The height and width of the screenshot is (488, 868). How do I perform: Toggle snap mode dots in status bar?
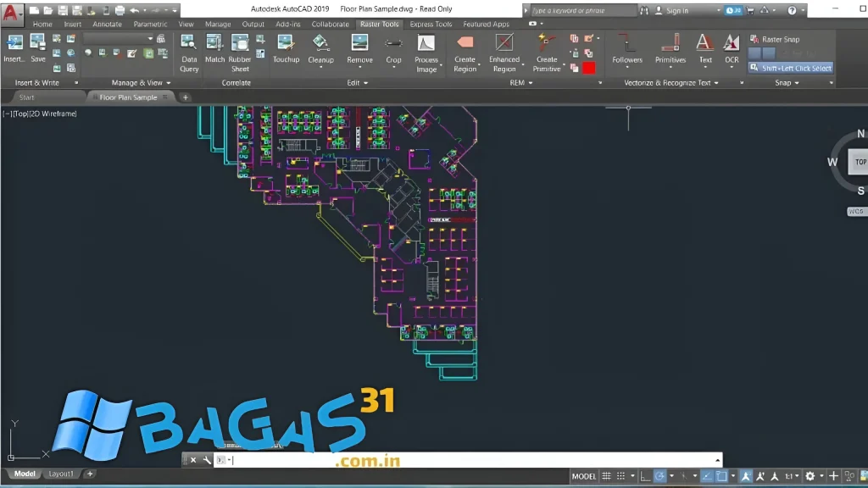click(621, 476)
